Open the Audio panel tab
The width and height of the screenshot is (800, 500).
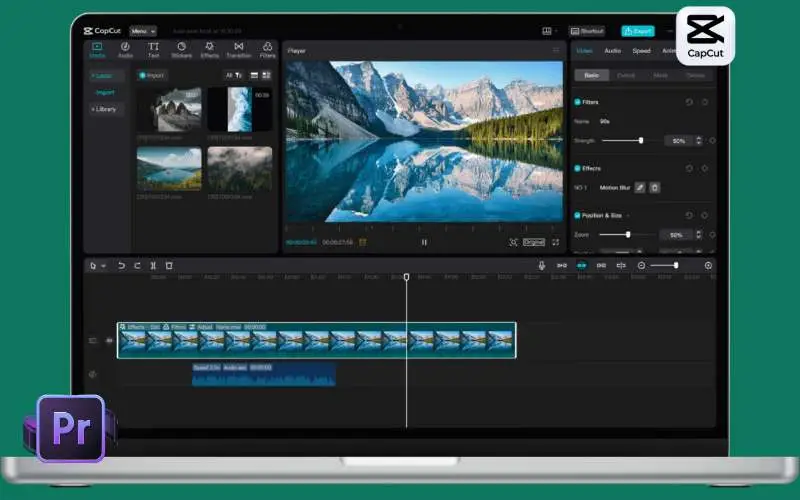tap(125, 50)
